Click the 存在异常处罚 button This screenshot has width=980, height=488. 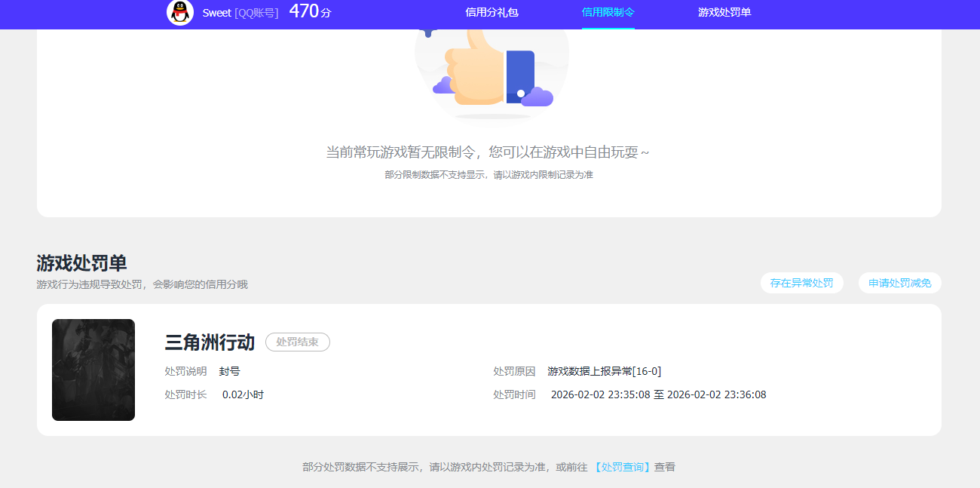(x=802, y=283)
